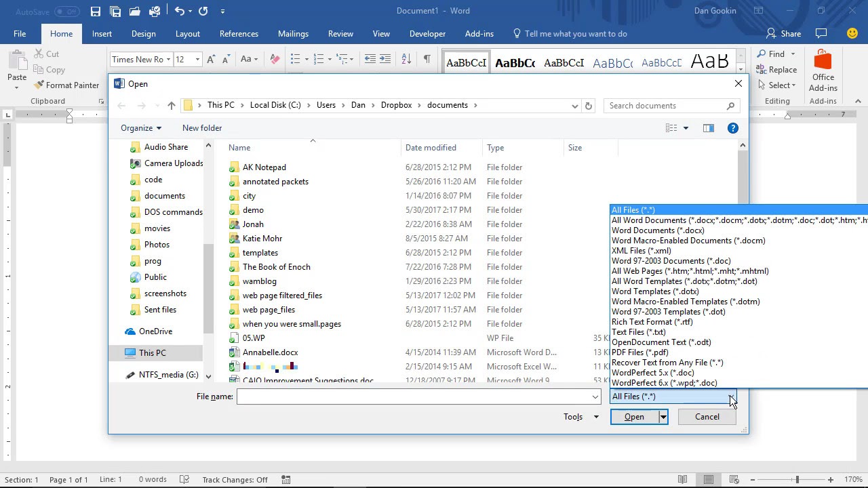Click the macro recording icon in status bar

286,480
